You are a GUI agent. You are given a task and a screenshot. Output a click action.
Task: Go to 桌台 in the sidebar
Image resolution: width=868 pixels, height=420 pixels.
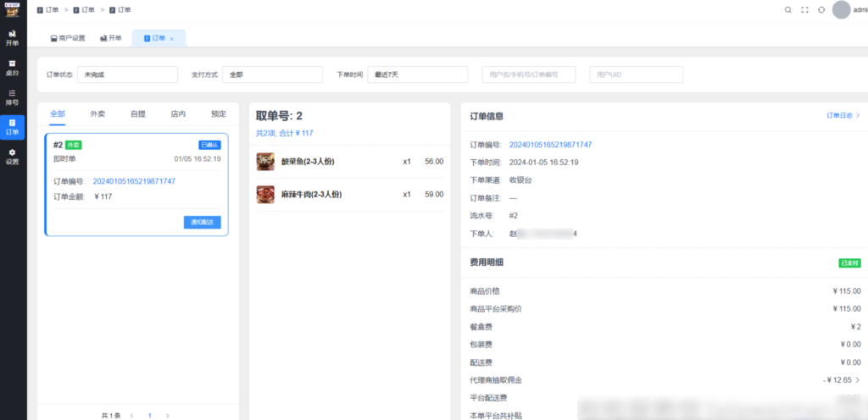coord(12,67)
